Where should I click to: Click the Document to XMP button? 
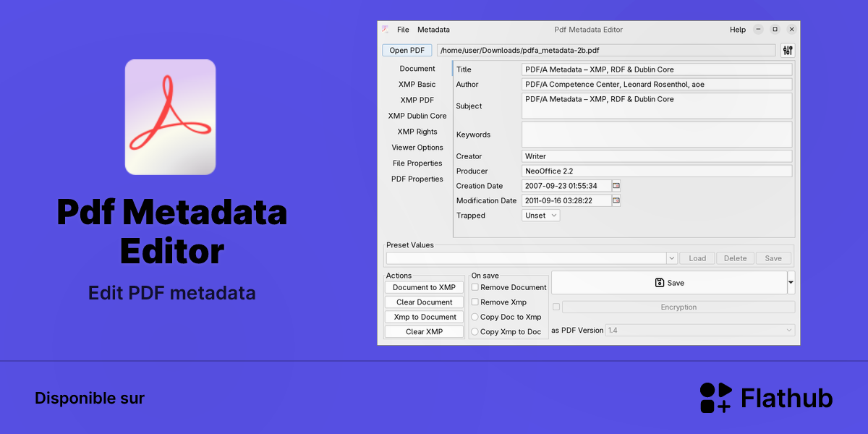point(425,287)
